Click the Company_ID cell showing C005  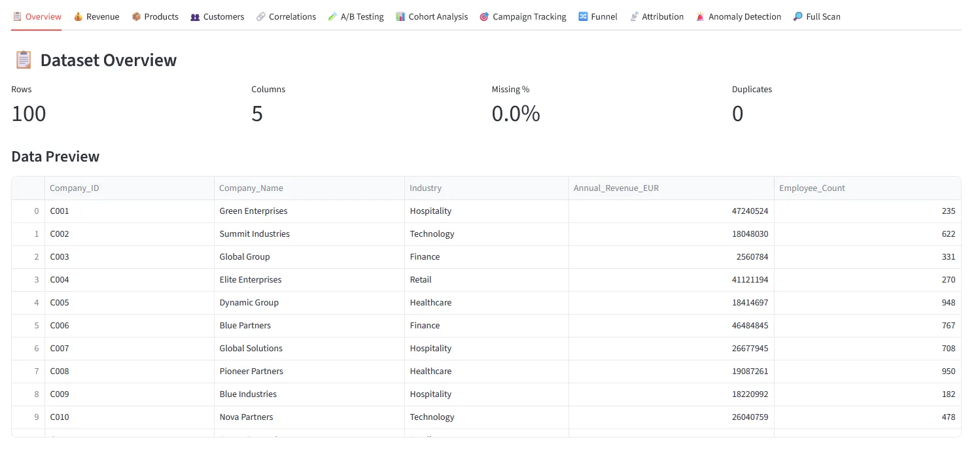(60, 302)
